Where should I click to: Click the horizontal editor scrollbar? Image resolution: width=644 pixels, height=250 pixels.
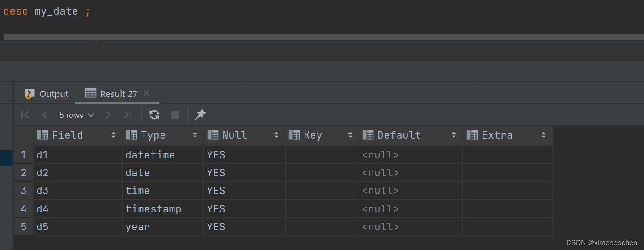[x=313, y=37]
